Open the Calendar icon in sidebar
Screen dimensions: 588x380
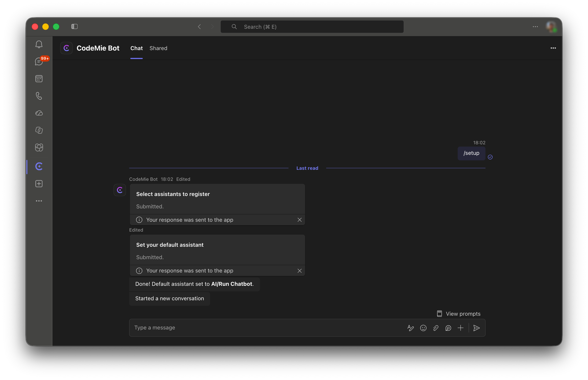(x=39, y=79)
